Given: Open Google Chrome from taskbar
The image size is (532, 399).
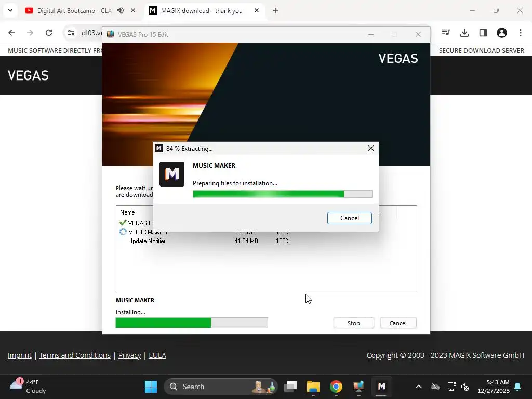Looking at the screenshot, I should [x=336, y=387].
